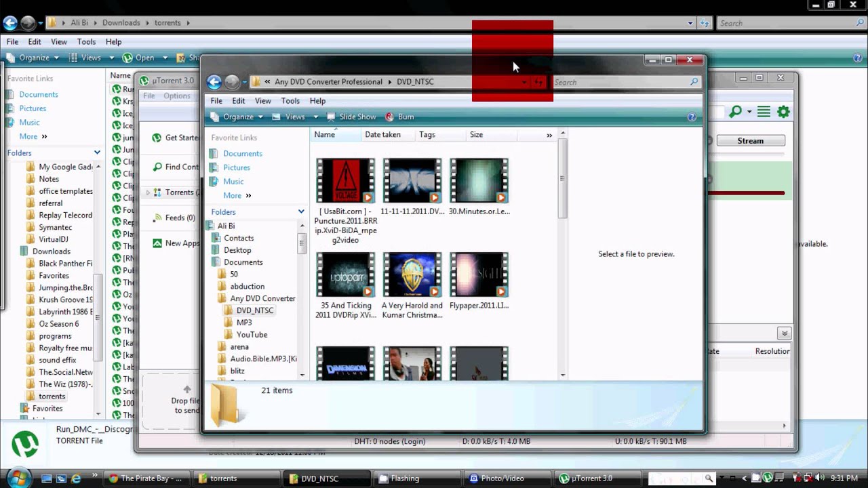Screen dimensions: 868x488
Task: Select the 35 And Ticking video thumbnail
Action: coord(345,275)
